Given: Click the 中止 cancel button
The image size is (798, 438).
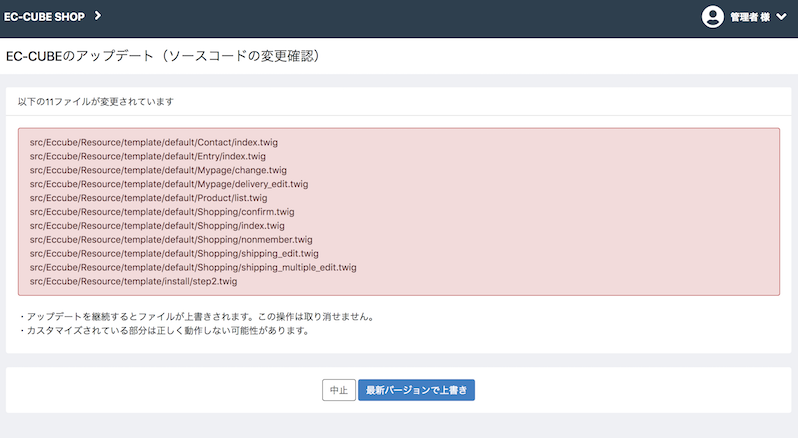Looking at the screenshot, I should 339,390.
